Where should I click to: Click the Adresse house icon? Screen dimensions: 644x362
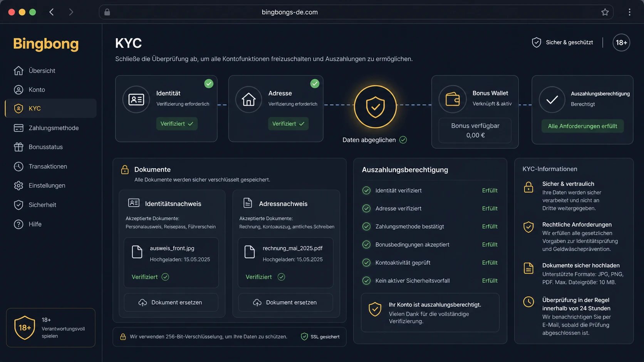pos(248,100)
